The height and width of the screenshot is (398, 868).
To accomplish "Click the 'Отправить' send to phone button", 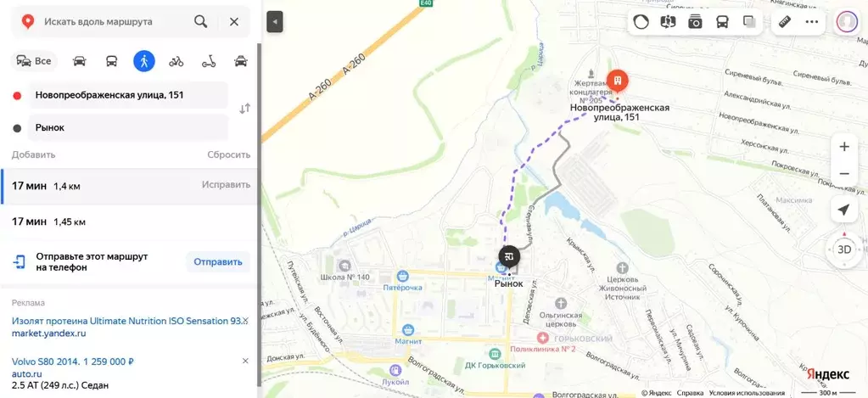I will click(218, 262).
